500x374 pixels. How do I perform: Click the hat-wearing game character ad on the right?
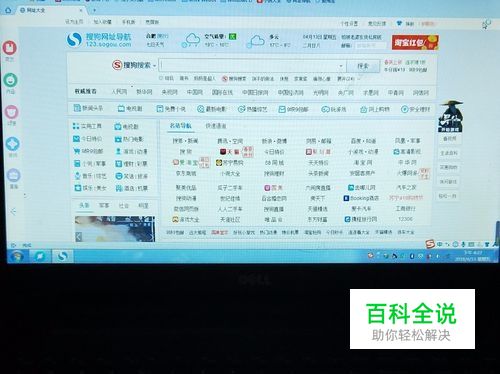[x=450, y=116]
